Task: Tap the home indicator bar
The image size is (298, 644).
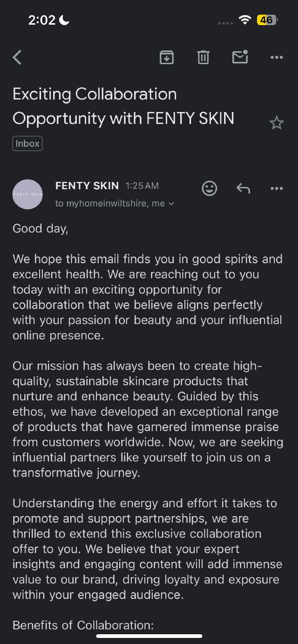Action: coord(149,636)
